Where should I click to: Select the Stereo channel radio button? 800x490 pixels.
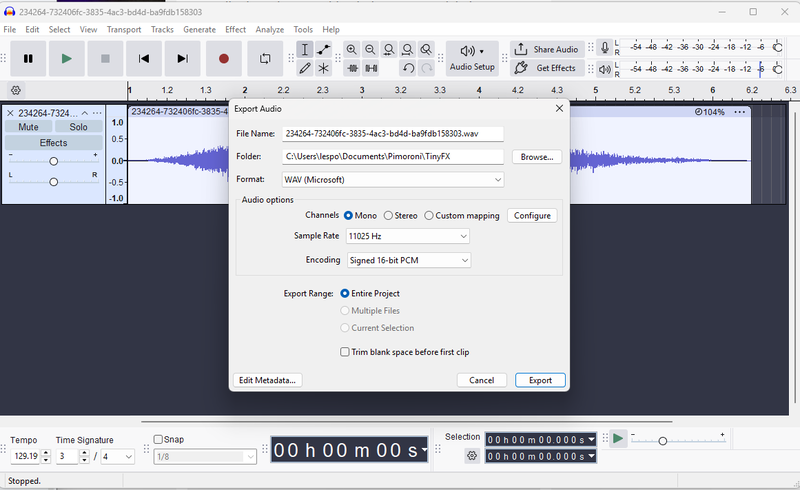[x=389, y=215]
